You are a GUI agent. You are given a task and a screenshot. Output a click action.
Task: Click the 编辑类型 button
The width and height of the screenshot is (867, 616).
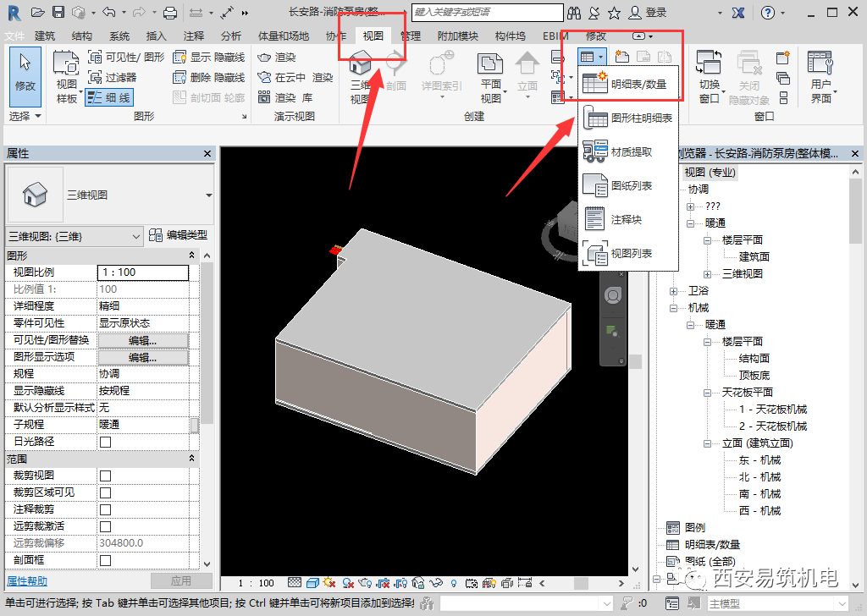[x=179, y=235]
